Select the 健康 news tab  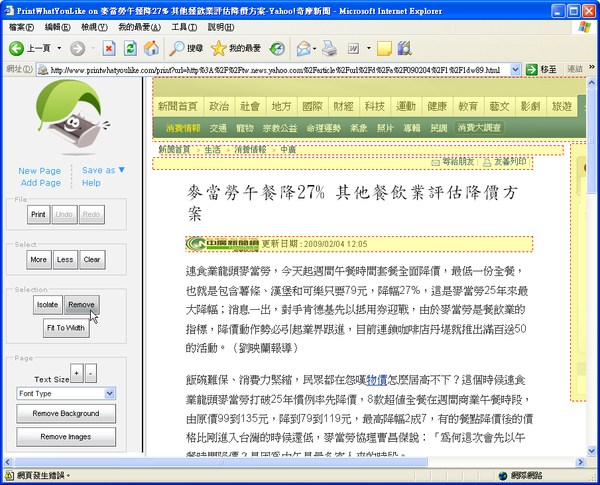(x=437, y=106)
